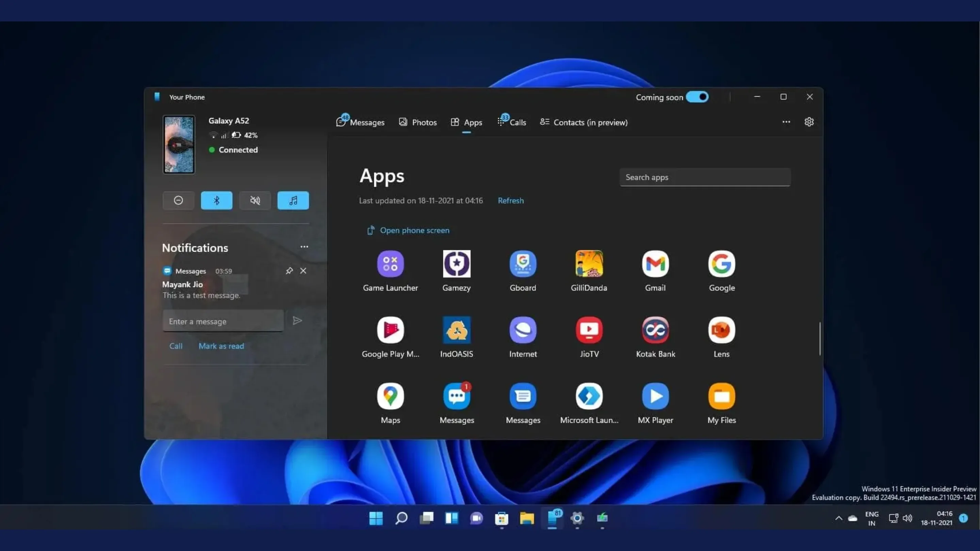
Task: Turn off the Coming soon switch
Action: [x=697, y=97]
